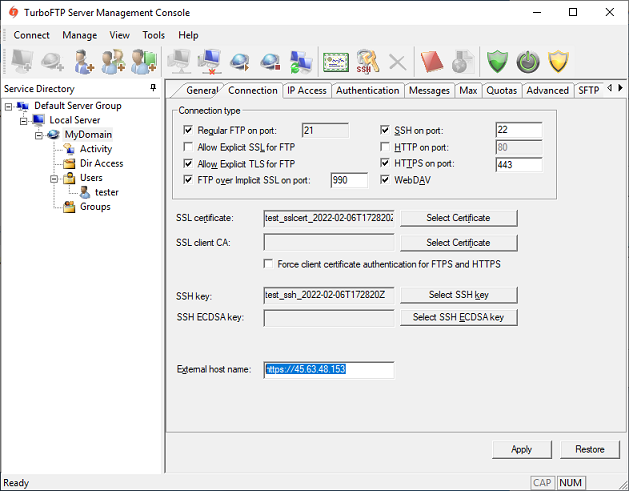Viewport: 629px width, 491px height.
Task: Switch to the Authentication tab
Action: [367, 91]
